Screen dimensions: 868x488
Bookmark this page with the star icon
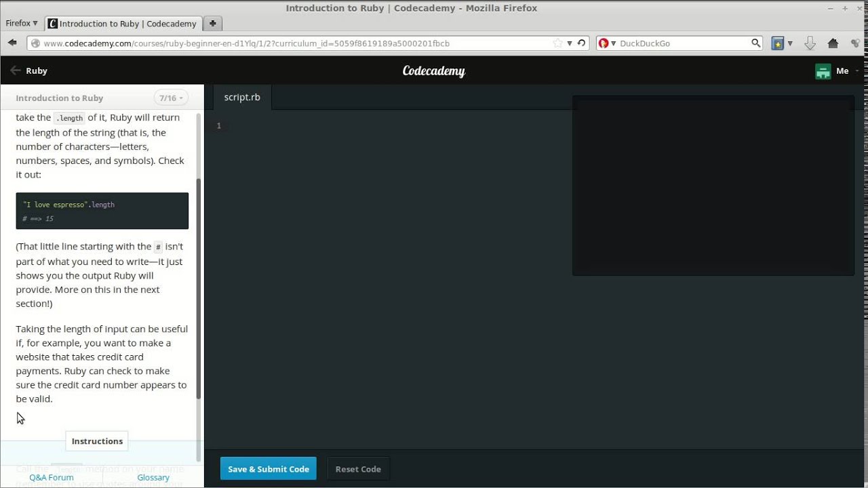[x=557, y=43]
